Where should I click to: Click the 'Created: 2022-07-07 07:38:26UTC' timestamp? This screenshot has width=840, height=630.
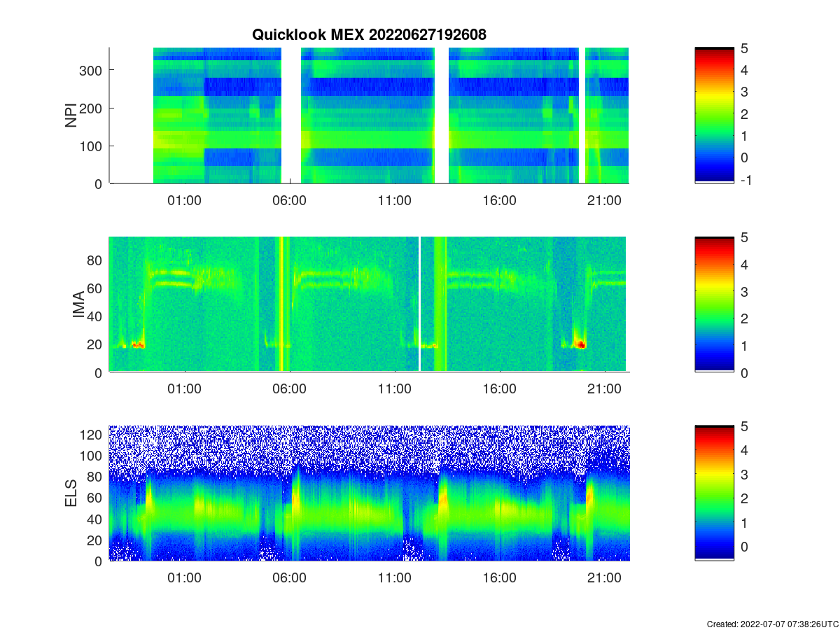coord(772,624)
